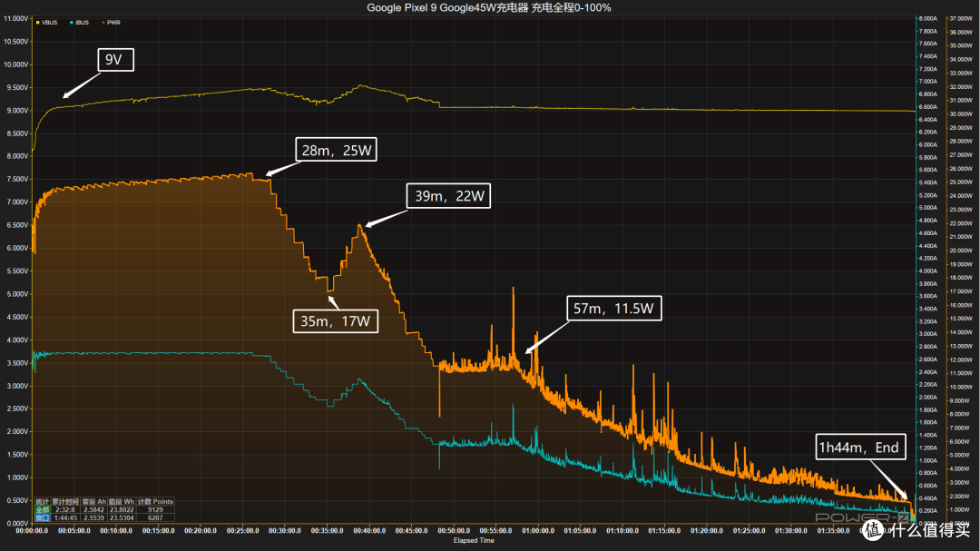The image size is (980, 551).
Task: Click the Elapsed Time axis label
Action: click(474, 540)
